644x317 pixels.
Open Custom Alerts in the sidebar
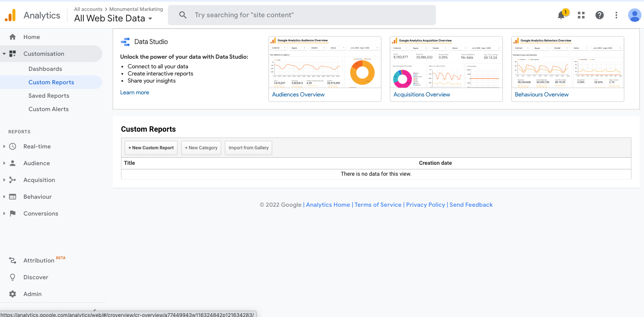[x=49, y=109]
